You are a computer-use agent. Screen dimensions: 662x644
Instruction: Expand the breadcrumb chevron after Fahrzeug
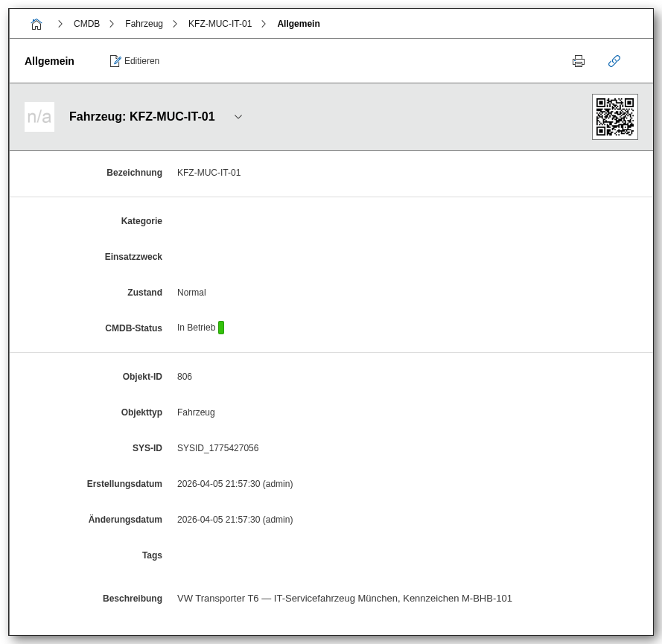click(x=175, y=24)
